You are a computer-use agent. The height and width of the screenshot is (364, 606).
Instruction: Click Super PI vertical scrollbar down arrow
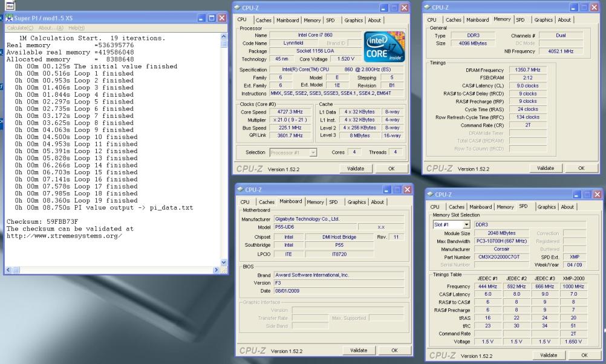click(x=223, y=262)
